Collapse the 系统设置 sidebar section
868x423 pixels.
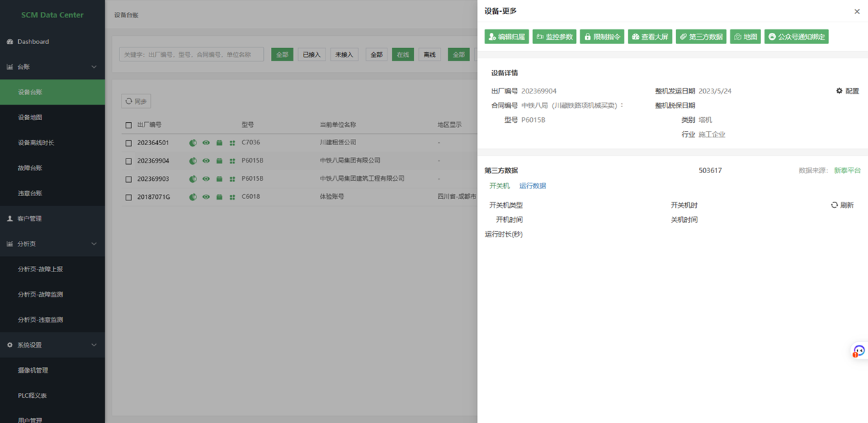click(x=52, y=344)
